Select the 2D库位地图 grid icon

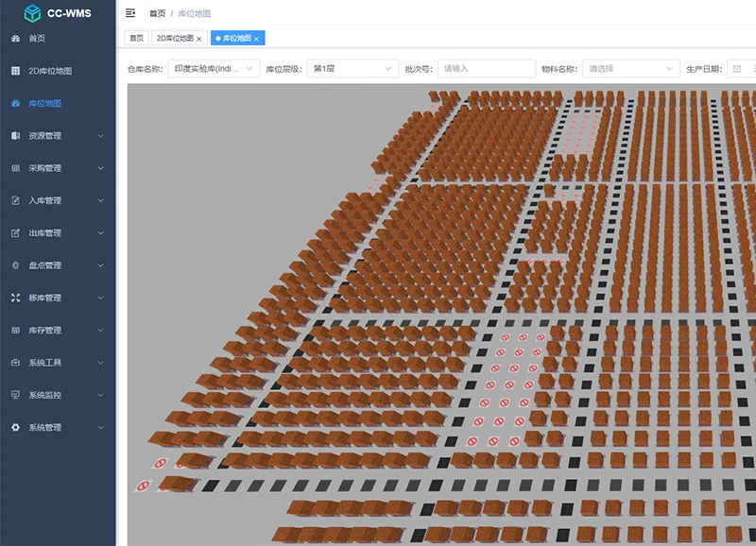click(15, 71)
